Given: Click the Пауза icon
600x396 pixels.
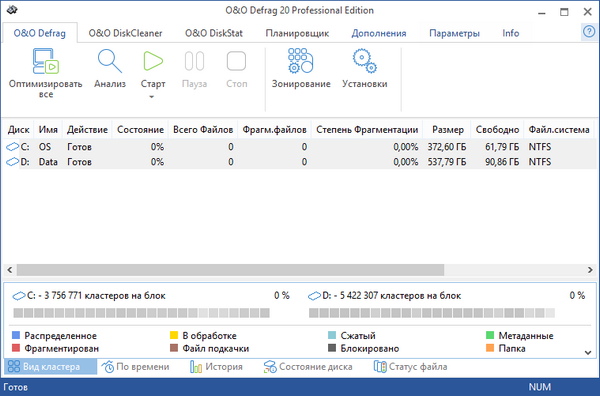Looking at the screenshot, I should [194, 61].
